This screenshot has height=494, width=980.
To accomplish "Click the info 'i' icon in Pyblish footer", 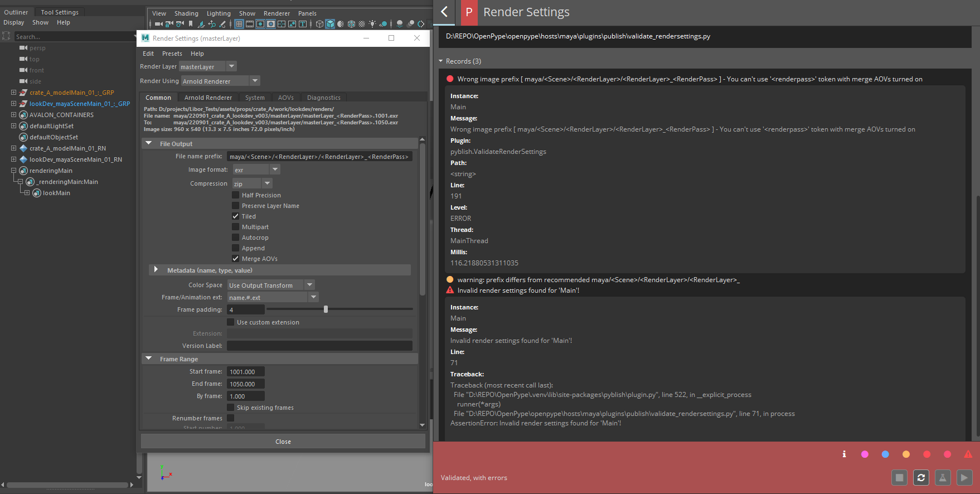I will 844,454.
